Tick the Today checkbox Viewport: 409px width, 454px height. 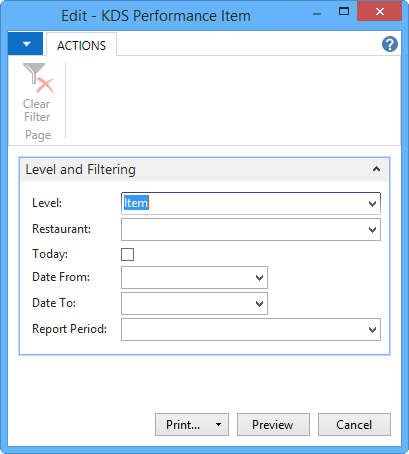click(127, 254)
